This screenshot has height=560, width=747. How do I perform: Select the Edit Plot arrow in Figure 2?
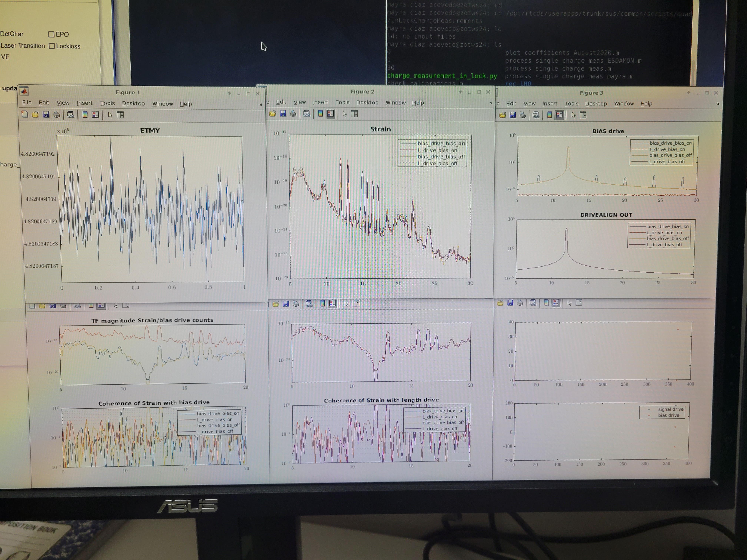(344, 114)
